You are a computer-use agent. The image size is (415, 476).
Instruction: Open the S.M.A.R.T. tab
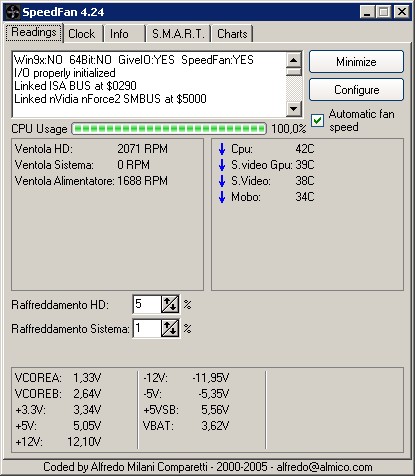(178, 34)
